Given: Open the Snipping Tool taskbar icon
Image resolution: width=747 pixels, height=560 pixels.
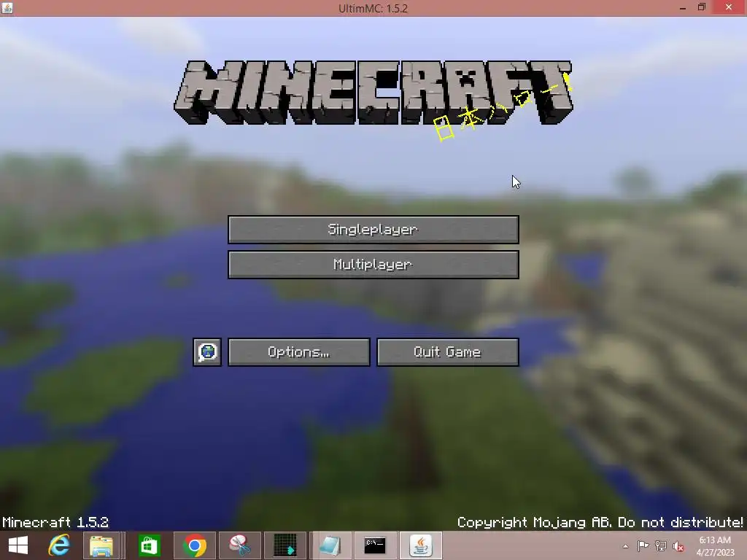Looking at the screenshot, I should coord(239,545).
